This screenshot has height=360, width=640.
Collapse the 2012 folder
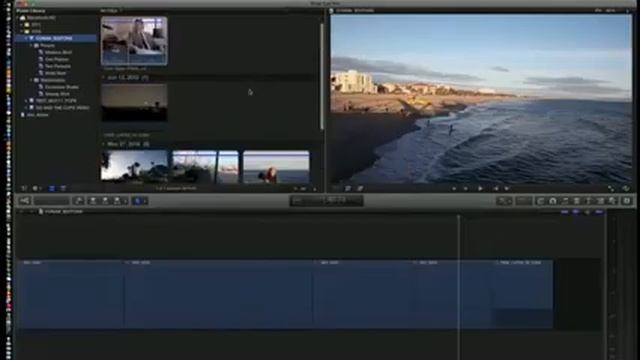click(x=22, y=31)
